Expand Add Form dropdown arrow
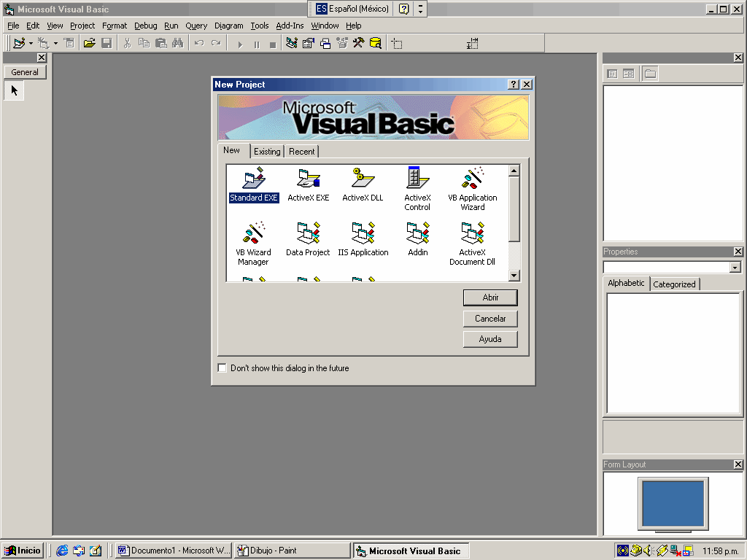Screen dimensions: 747x560 (55, 43)
